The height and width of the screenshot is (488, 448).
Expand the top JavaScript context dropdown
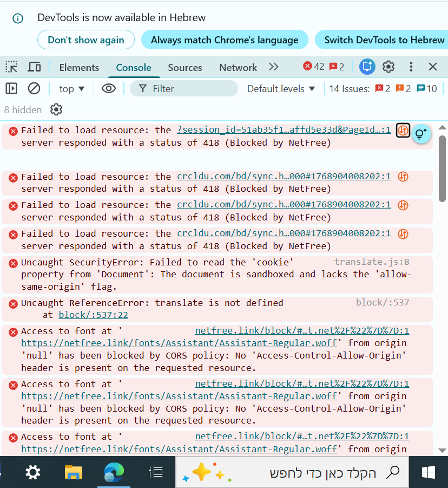coord(72,89)
